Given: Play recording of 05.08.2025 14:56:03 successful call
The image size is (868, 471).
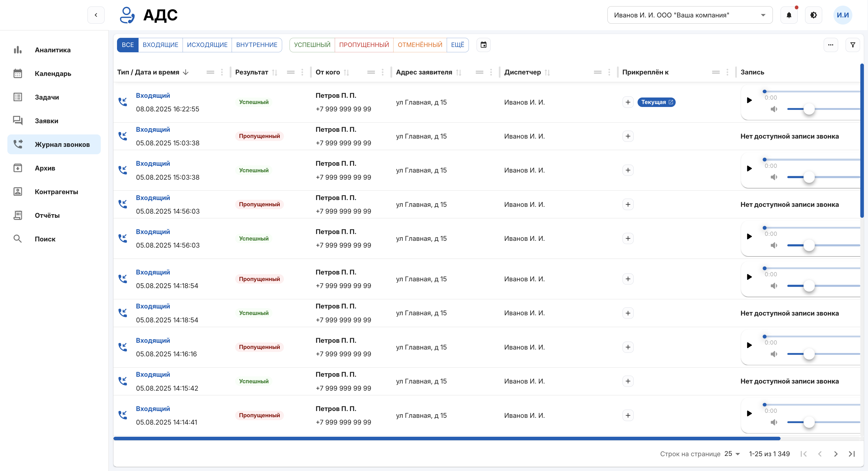Looking at the screenshot, I should click(x=749, y=236).
